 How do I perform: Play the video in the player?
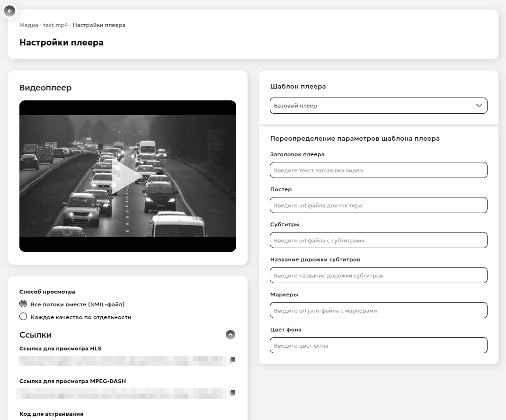tap(127, 176)
